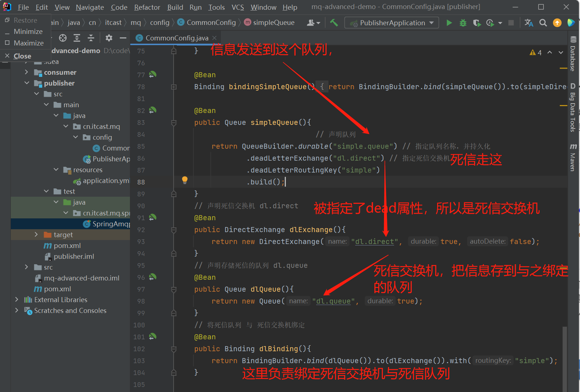
Task: Expand Scratches and Consoles node
Action: (17, 310)
